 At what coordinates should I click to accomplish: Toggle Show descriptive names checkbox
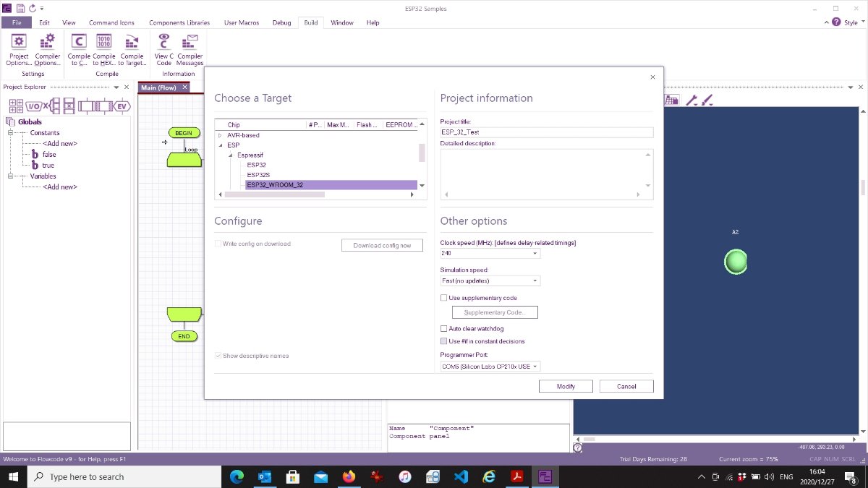(x=218, y=356)
